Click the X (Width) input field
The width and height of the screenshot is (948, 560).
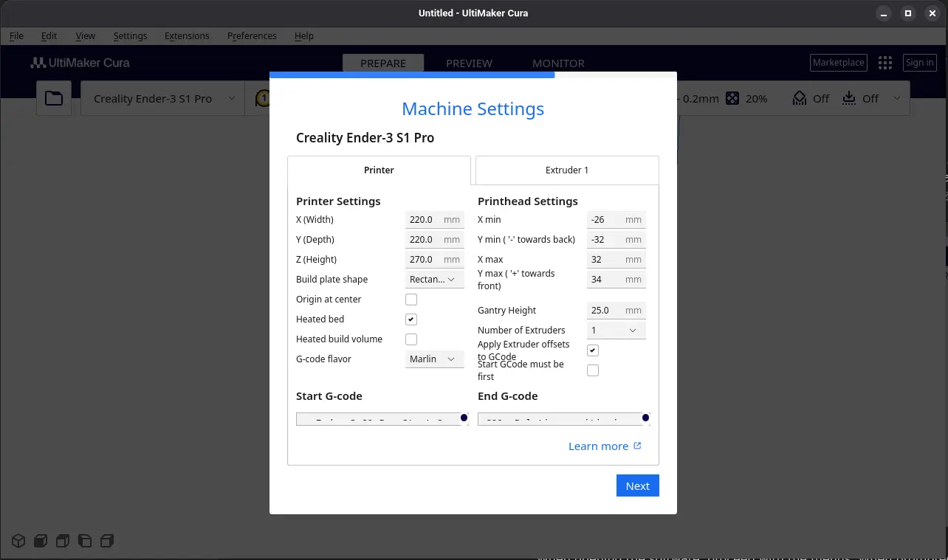(x=425, y=220)
